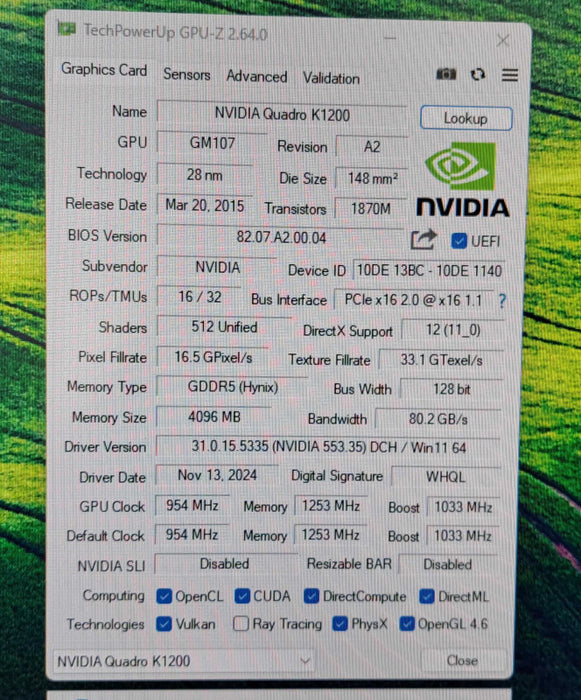Toggle the OpenCL checkbox
The height and width of the screenshot is (700, 581).
click(x=164, y=596)
